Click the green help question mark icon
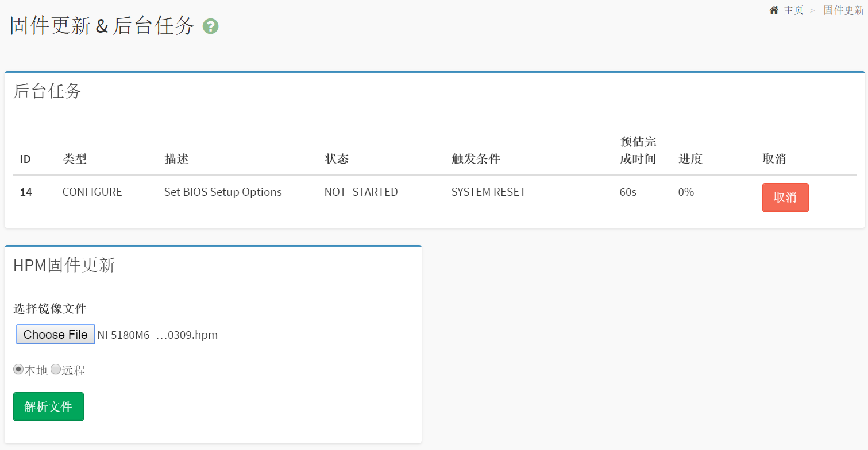The image size is (868, 450). [x=211, y=26]
